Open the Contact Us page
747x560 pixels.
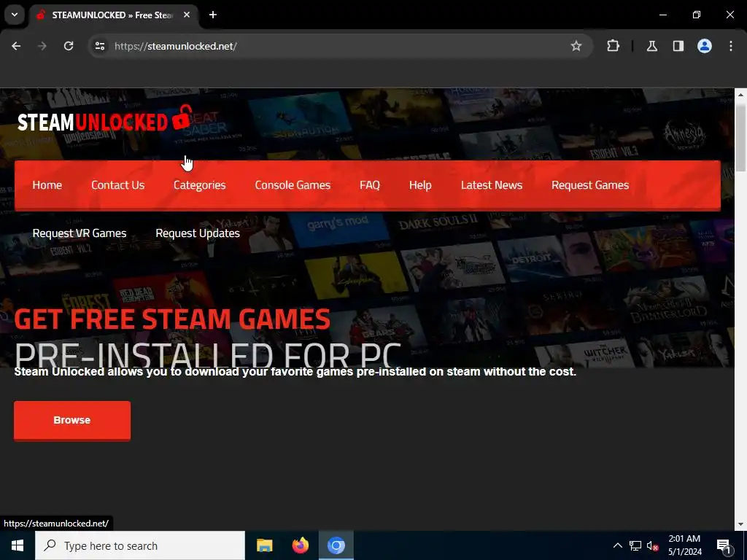tap(117, 184)
